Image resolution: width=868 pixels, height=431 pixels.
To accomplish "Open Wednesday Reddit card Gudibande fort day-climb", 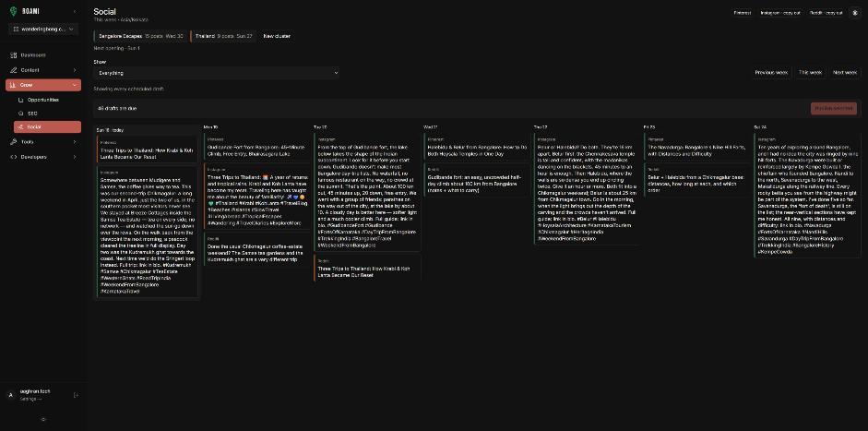I will point(477,179).
